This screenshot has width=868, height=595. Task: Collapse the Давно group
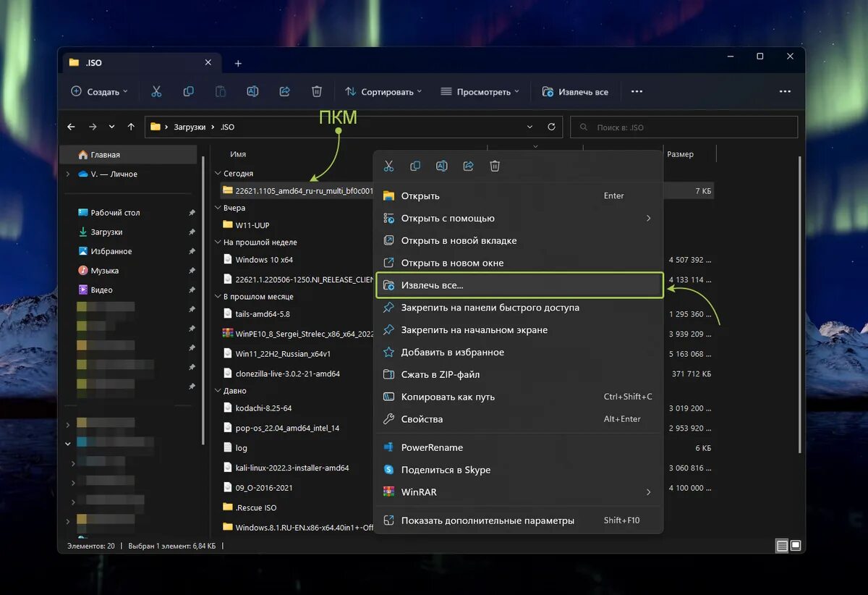218,390
